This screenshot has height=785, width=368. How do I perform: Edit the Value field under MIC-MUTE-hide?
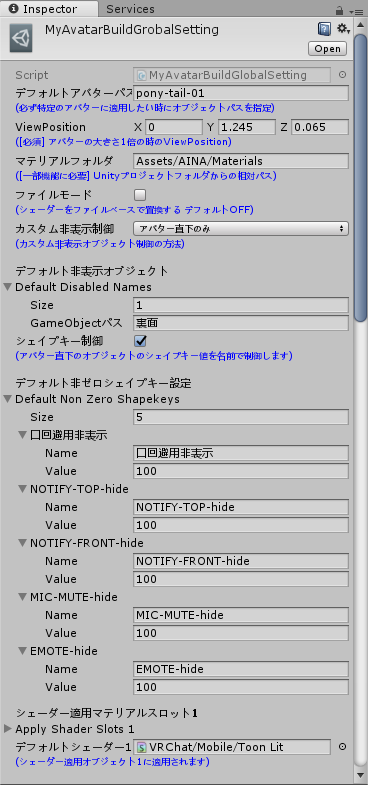click(x=241, y=633)
